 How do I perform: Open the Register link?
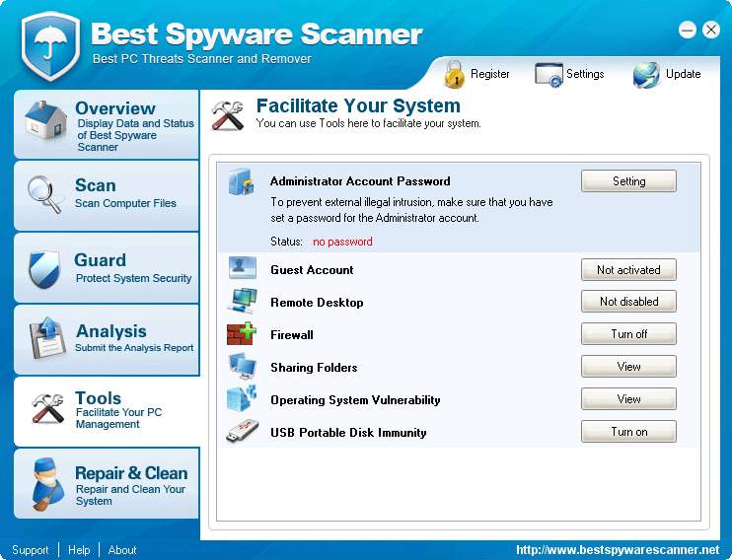[x=489, y=74]
